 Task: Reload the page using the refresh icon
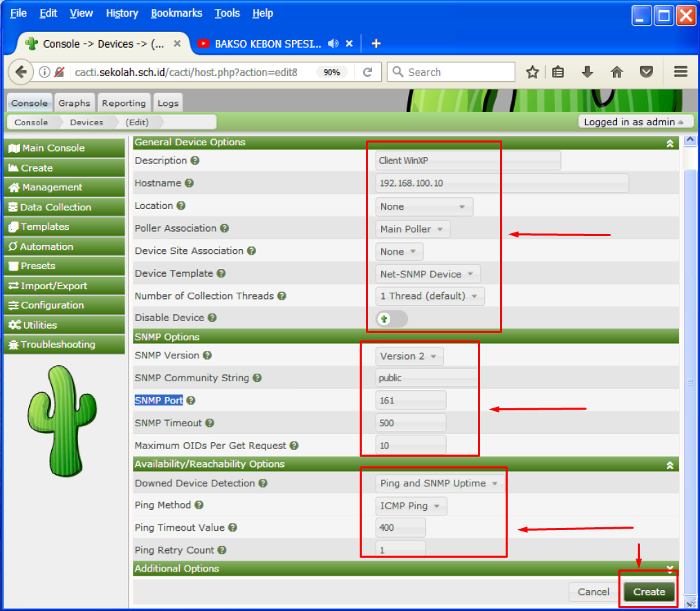(x=368, y=72)
